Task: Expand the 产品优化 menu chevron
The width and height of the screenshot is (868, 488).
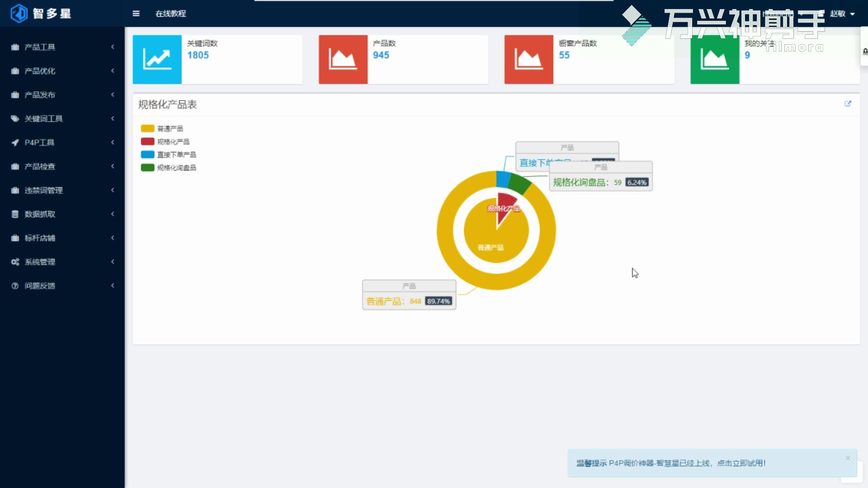Action: click(x=113, y=71)
